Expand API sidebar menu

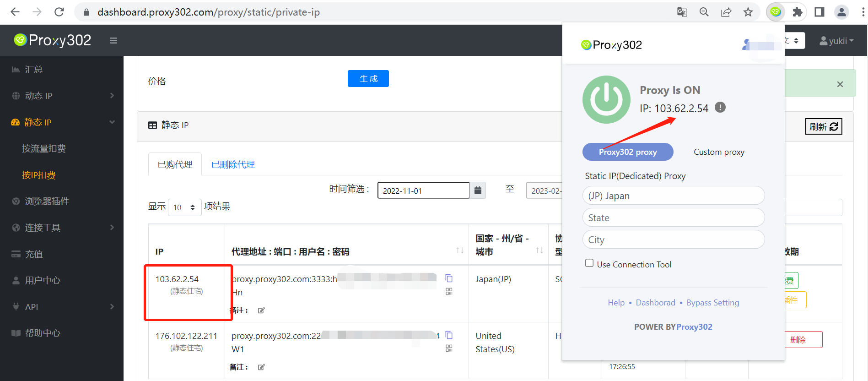pyautogui.click(x=62, y=307)
